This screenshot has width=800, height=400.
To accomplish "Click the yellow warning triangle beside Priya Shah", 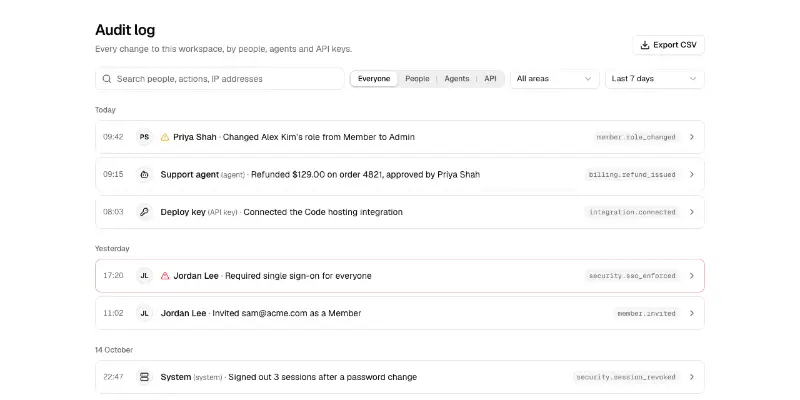I will point(165,137).
